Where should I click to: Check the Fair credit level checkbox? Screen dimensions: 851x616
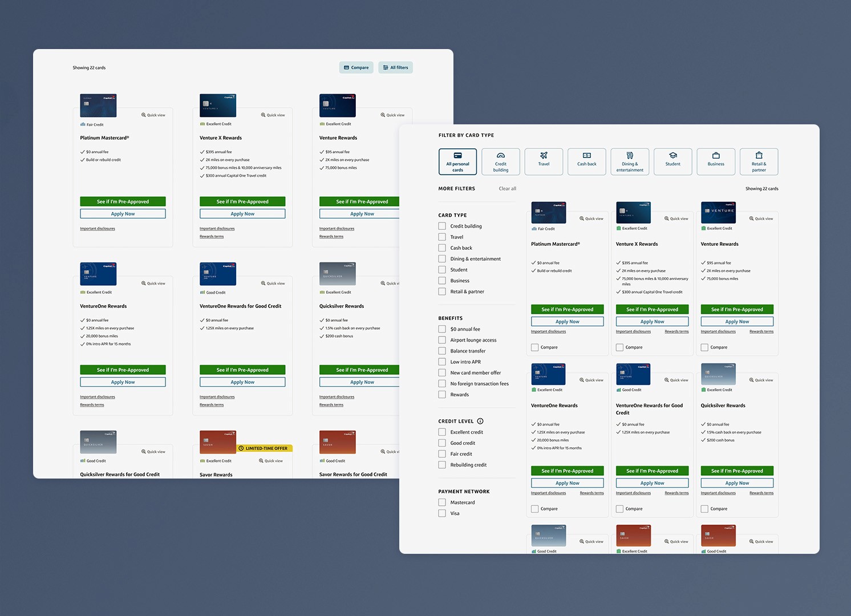442,453
